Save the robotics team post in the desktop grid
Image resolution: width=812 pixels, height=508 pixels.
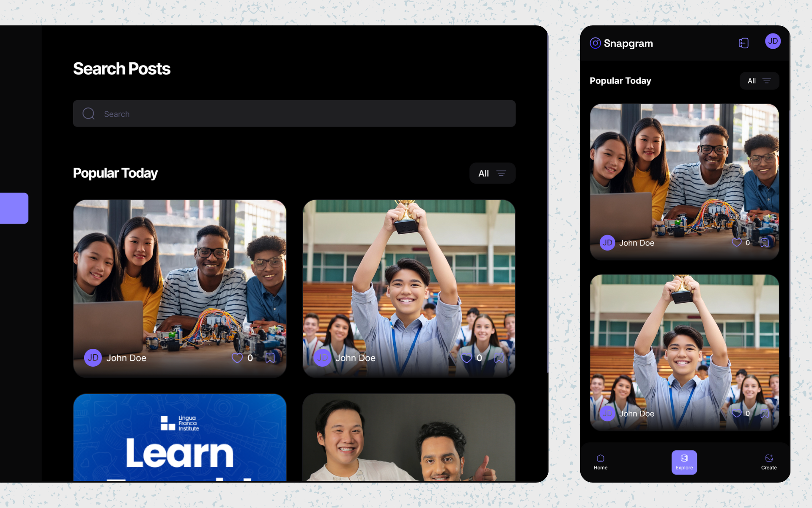pos(270,358)
